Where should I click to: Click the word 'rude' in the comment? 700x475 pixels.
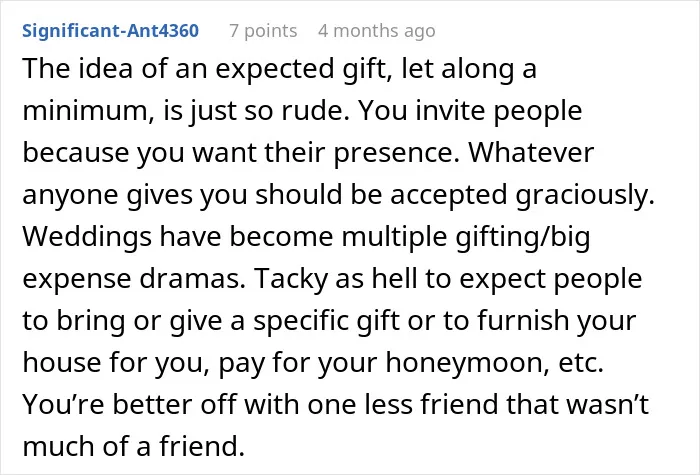tap(315, 110)
